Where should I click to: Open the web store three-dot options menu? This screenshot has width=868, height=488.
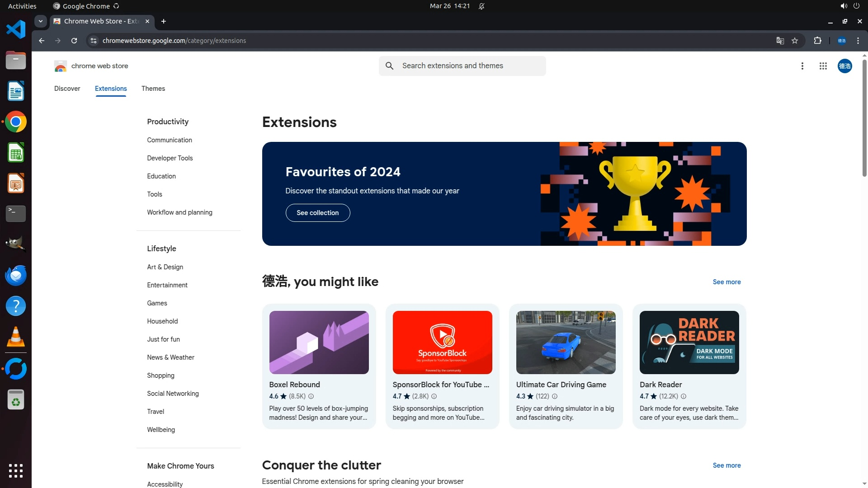802,66
